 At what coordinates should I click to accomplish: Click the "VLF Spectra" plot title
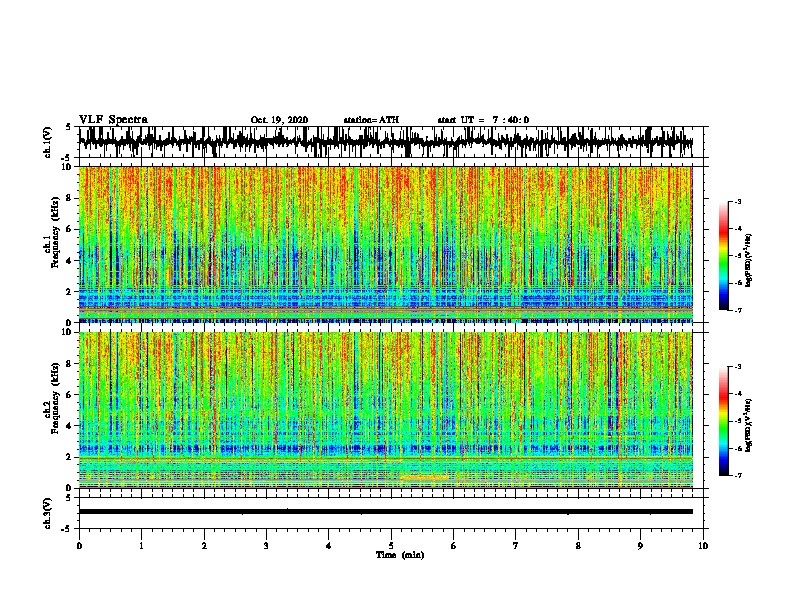pyautogui.click(x=113, y=120)
